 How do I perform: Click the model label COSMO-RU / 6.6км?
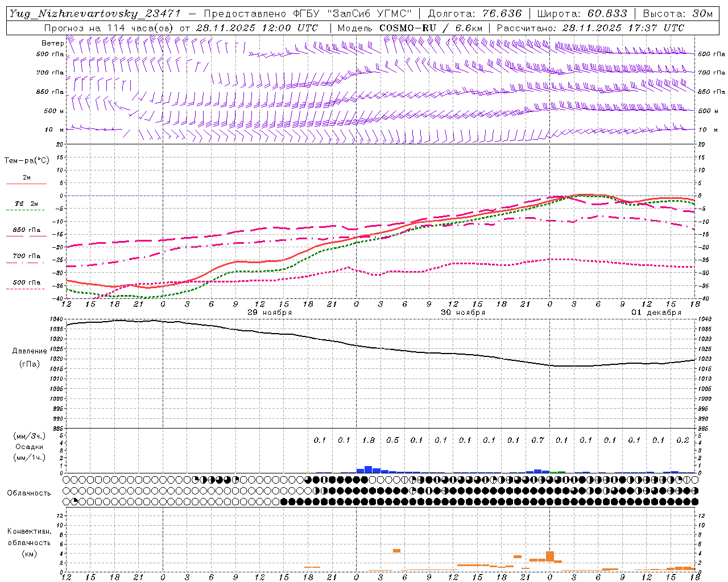click(x=431, y=28)
